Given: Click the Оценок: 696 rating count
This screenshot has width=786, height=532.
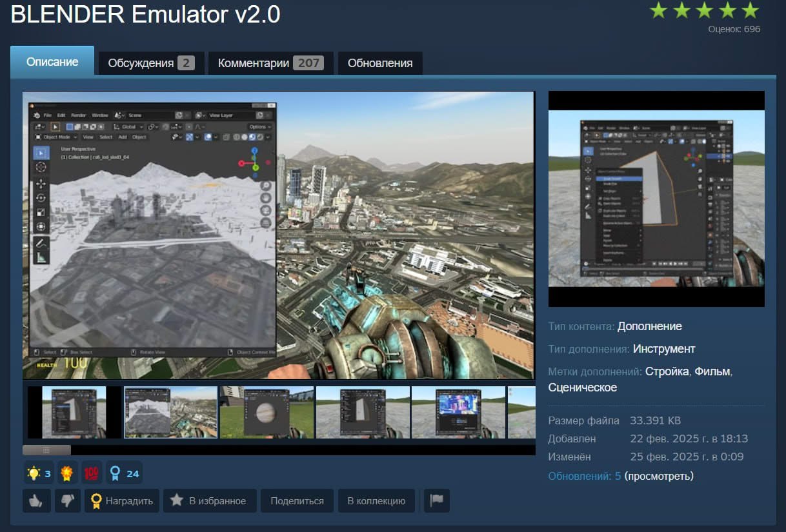Looking at the screenshot, I should 734,29.
